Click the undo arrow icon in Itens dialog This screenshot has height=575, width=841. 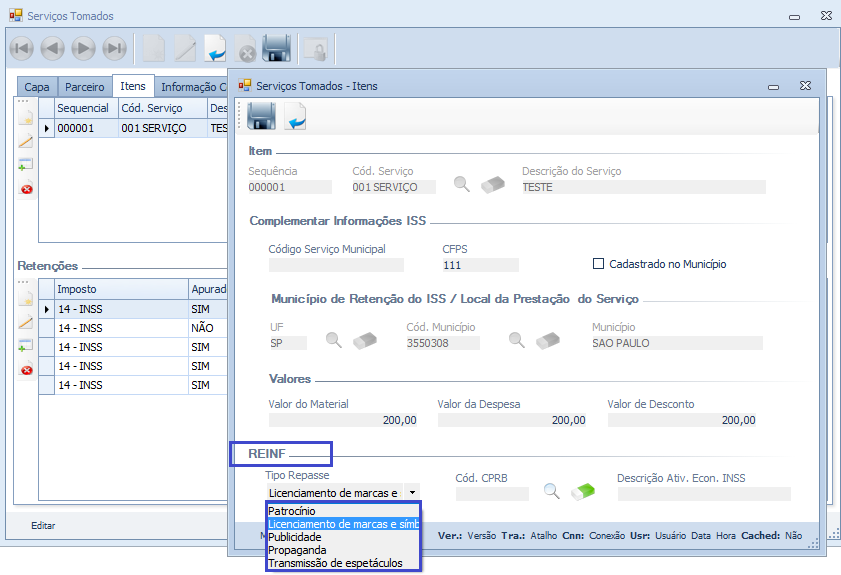295,118
